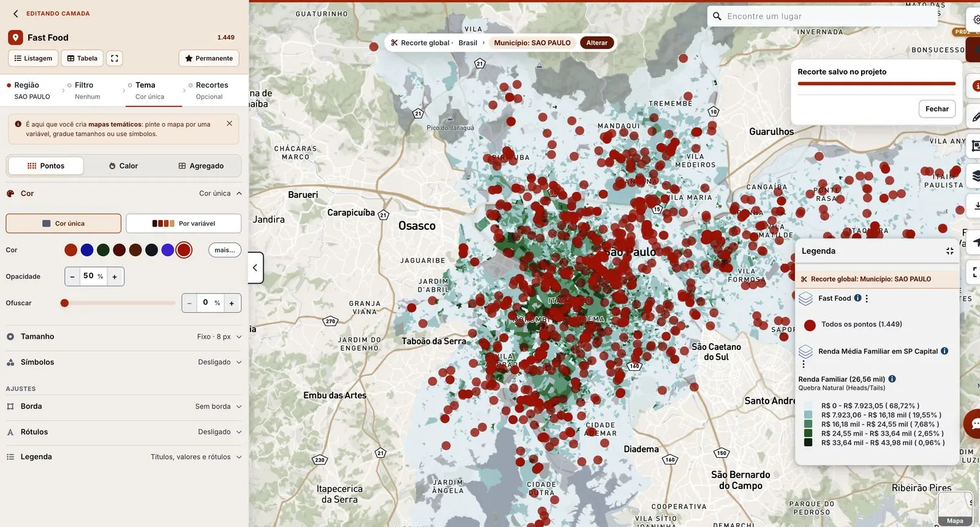The image size is (980, 527).
Task: Expand the Símbolos section
Action: pos(124,362)
